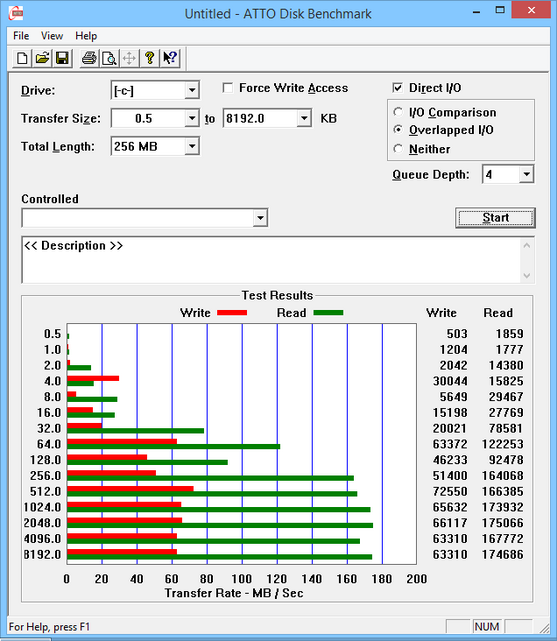The width and height of the screenshot is (557, 641).
Task: Click the New document toolbar icon
Action: (x=22, y=58)
